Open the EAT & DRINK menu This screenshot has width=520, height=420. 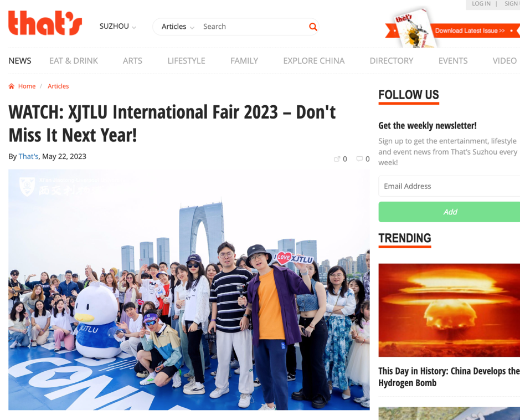(x=74, y=61)
